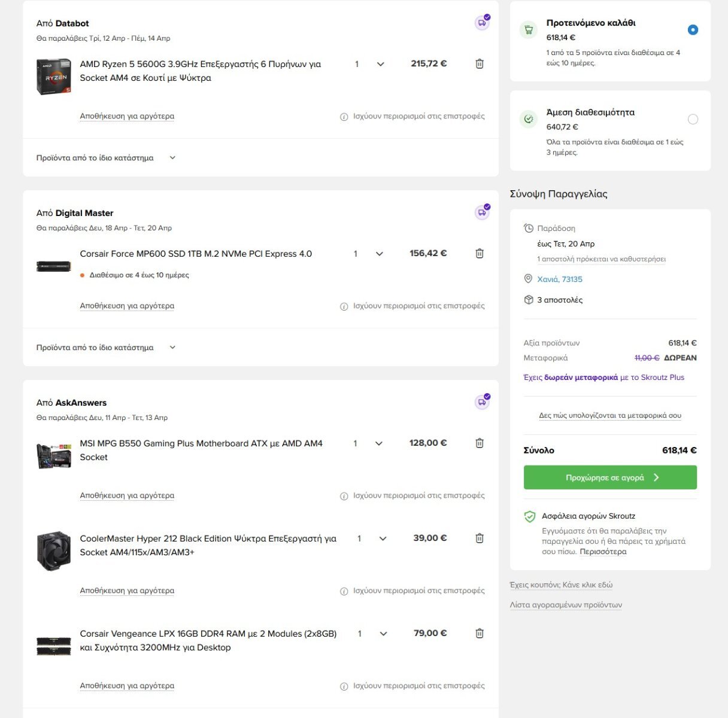The width and height of the screenshot is (728, 718).
Task: Trash the Corsair Vengeance LPX RAM item
Action: click(x=480, y=633)
